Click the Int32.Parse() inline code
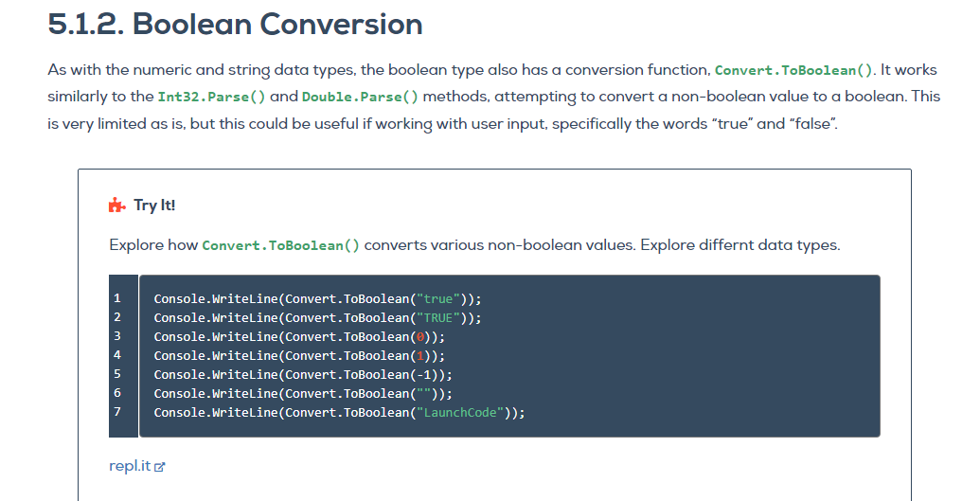The width and height of the screenshot is (980, 501). (211, 97)
